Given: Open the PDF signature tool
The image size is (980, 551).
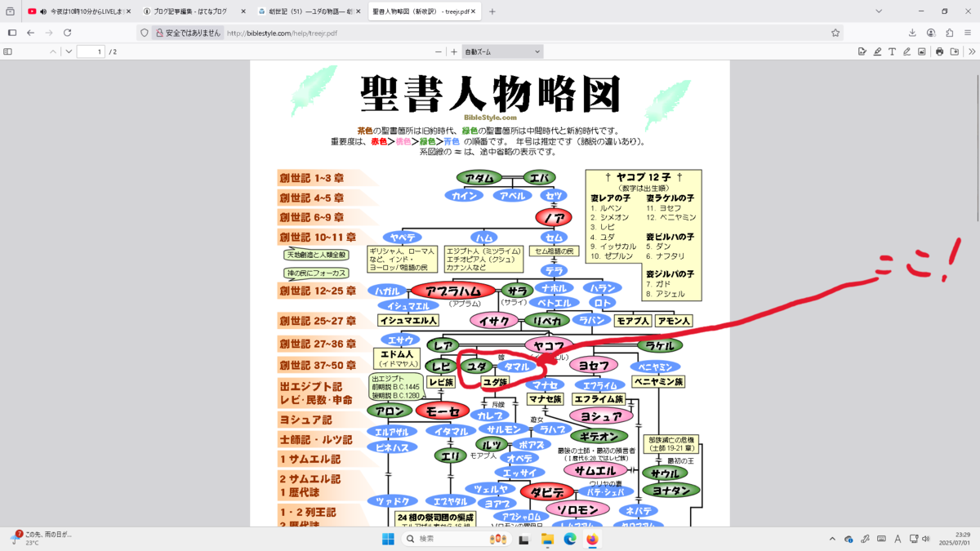Looking at the screenshot, I should (x=862, y=51).
